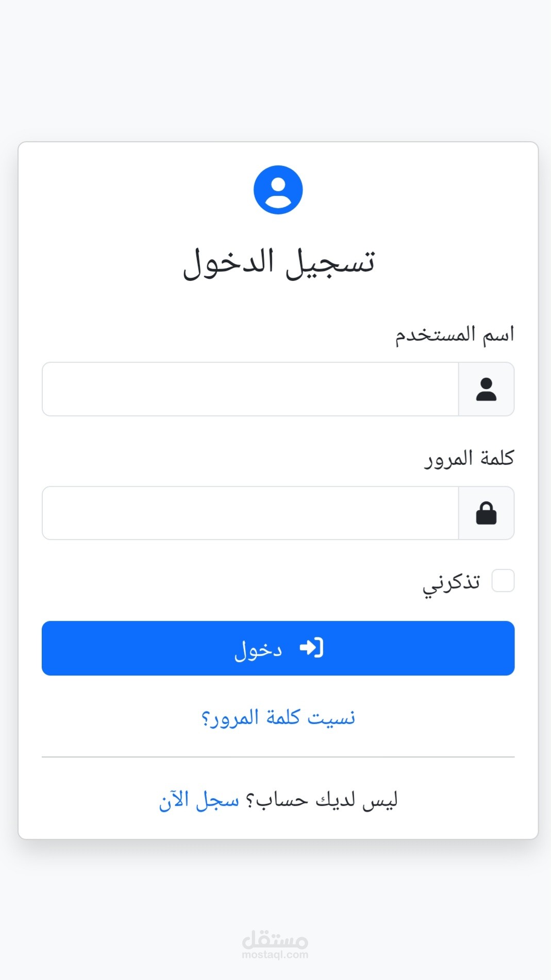Follow the سجل الآن register link
Screen dimensions: 551x980
pos(199,800)
